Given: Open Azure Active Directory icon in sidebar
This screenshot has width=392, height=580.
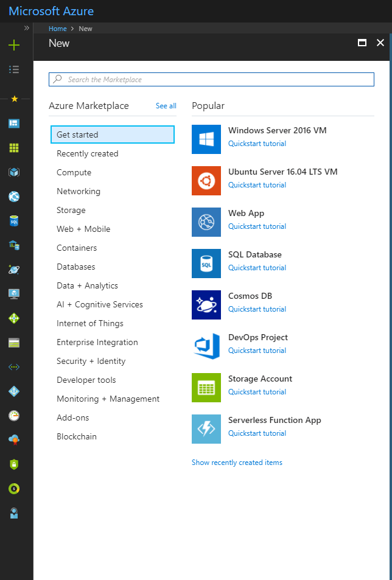Looking at the screenshot, I should (14, 391).
